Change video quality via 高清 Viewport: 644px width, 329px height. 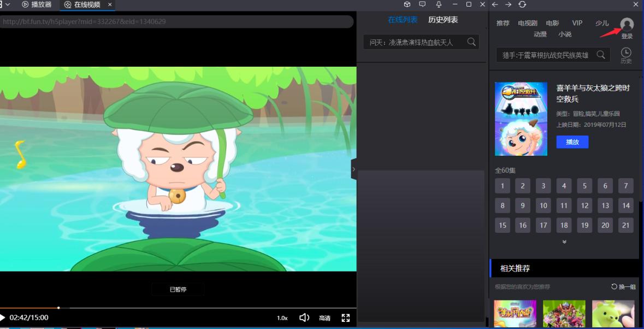tap(324, 318)
